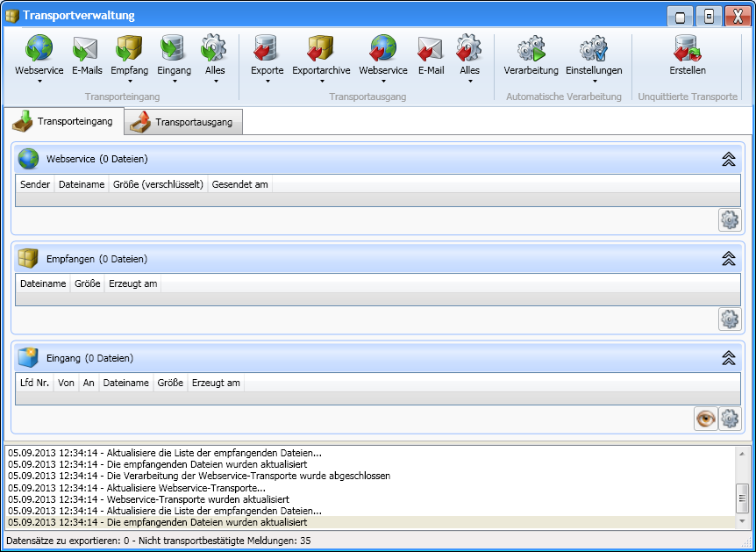Sort by the Dateiname column header in Empfangen

42,282
